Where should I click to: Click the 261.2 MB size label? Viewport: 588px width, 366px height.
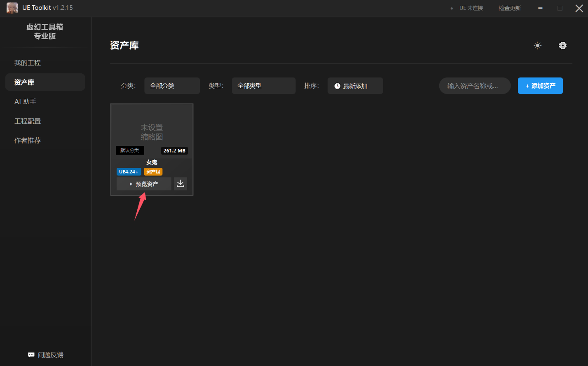(174, 150)
